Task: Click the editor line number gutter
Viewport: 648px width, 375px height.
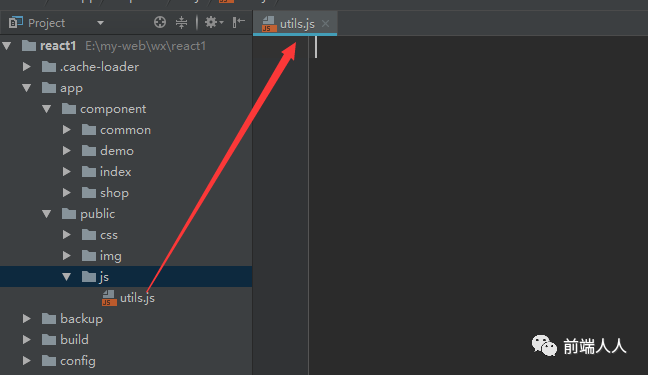Action: click(x=281, y=205)
